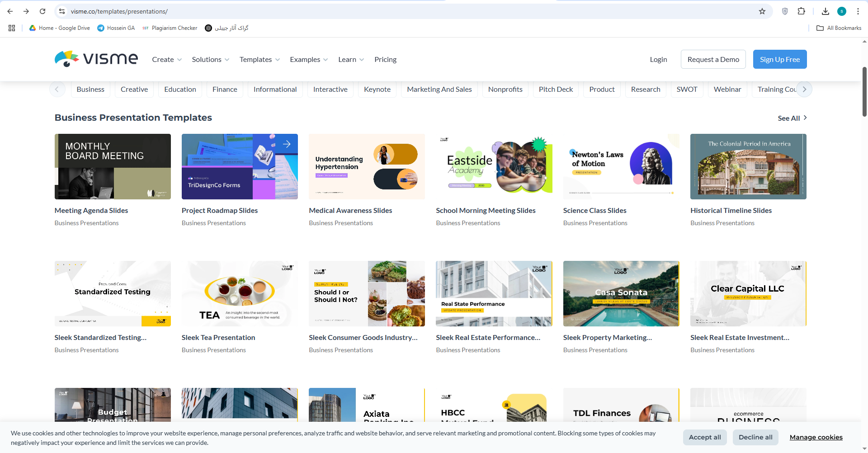Click arrow on TriDesignCo Forms thumbnail
The image size is (868, 453).
point(287,144)
